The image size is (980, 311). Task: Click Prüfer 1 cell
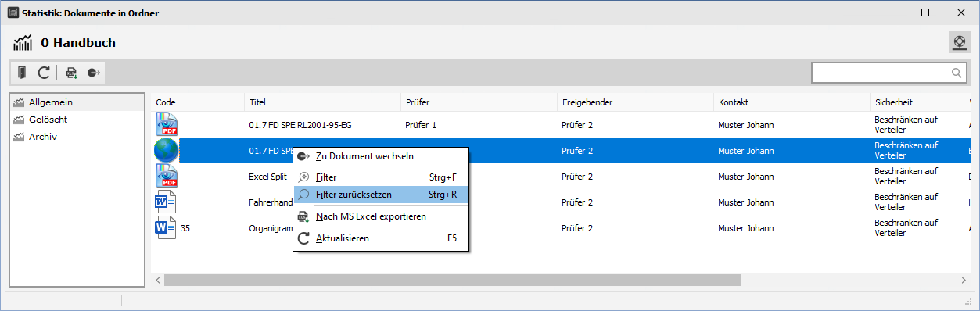point(421,124)
